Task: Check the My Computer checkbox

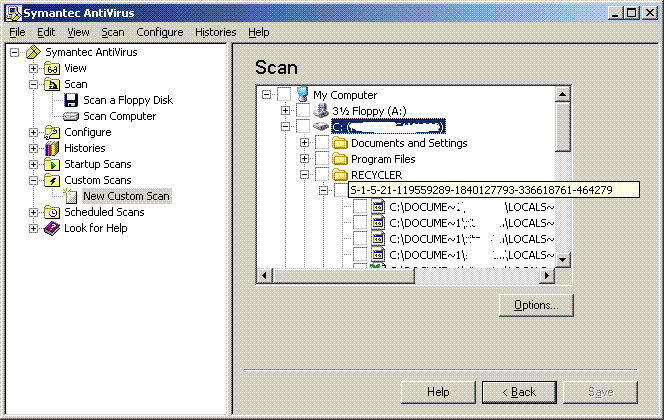Action: click(x=284, y=94)
